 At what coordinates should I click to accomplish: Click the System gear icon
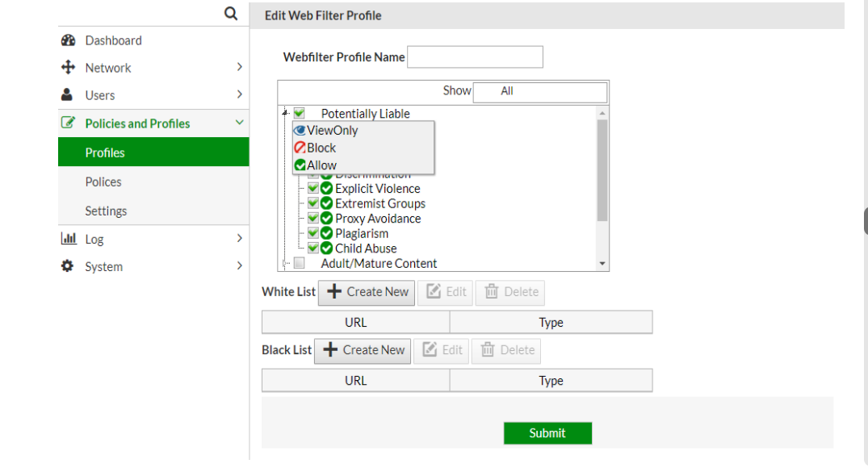click(68, 266)
